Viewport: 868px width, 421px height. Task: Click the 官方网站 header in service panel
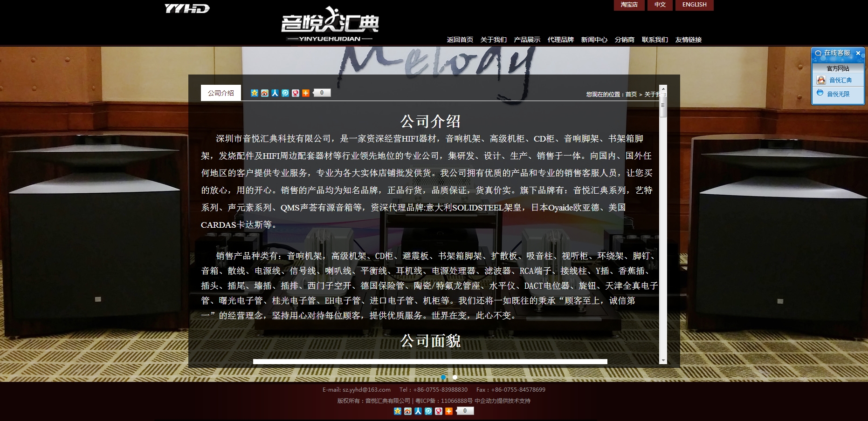coord(838,68)
